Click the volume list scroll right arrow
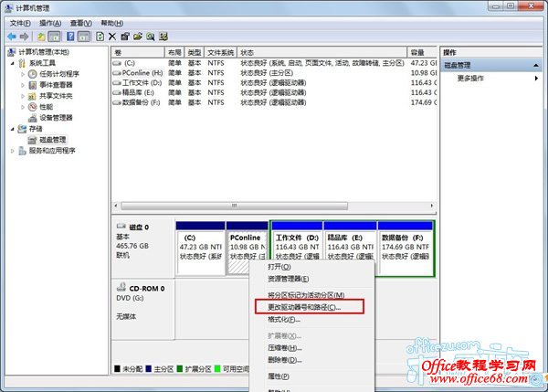Image resolution: width=548 pixels, height=392 pixels. coord(432,206)
